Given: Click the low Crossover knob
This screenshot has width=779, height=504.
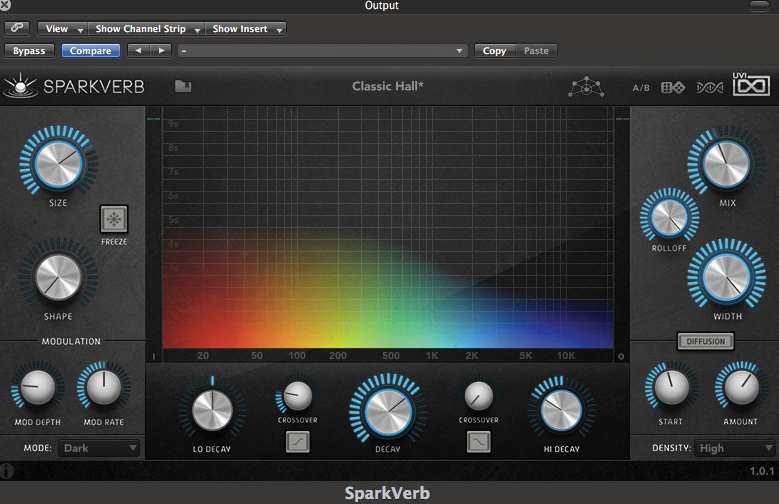Looking at the screenshot, I should [298, 396].
